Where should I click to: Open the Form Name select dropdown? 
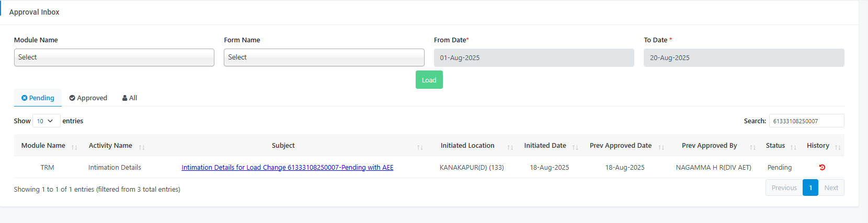coord(324,57)
